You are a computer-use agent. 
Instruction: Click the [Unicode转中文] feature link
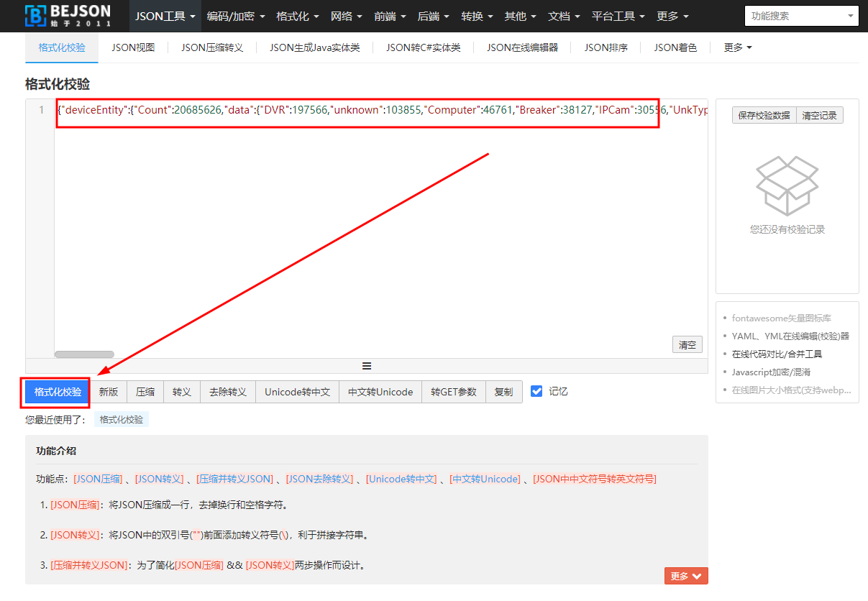(402, 479)
